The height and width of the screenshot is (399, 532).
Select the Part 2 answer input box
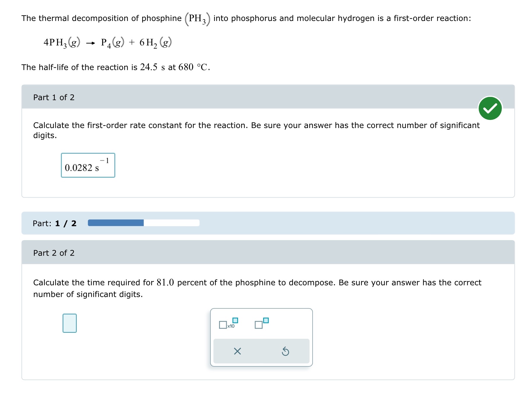point(69,324)
